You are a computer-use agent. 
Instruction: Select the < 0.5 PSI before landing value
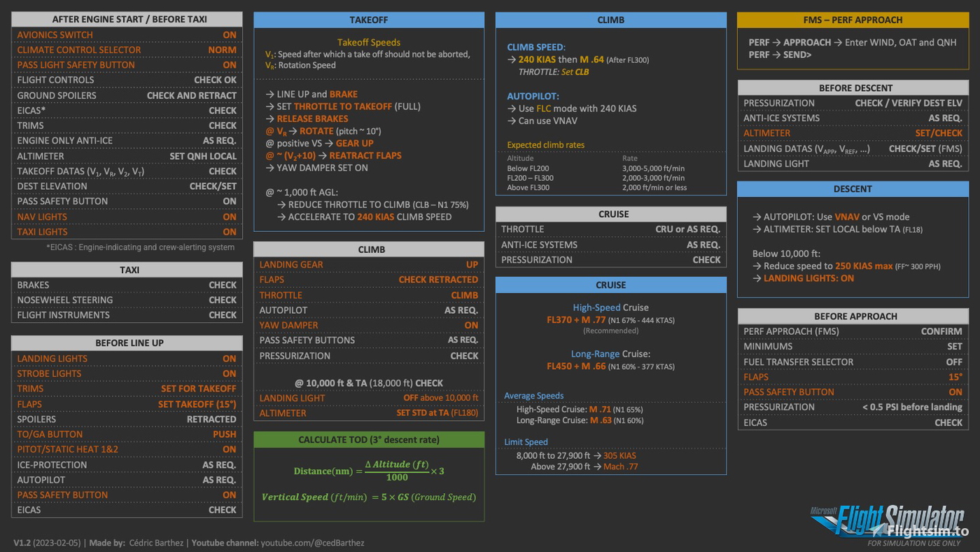(x=912, y=407)
